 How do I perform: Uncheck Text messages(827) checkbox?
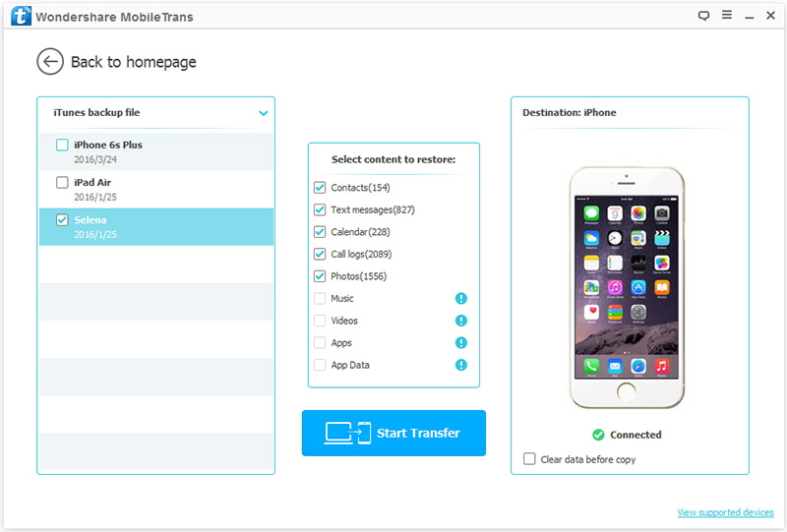(320, 209)
